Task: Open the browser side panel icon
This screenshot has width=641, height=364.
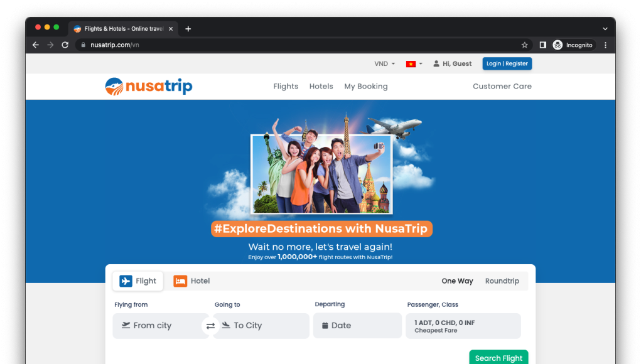Action: click(542, 45)
